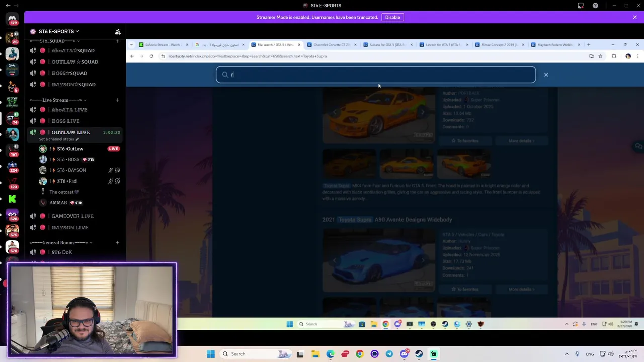Open Discord inbox icon in title bar

click(581, 5)
